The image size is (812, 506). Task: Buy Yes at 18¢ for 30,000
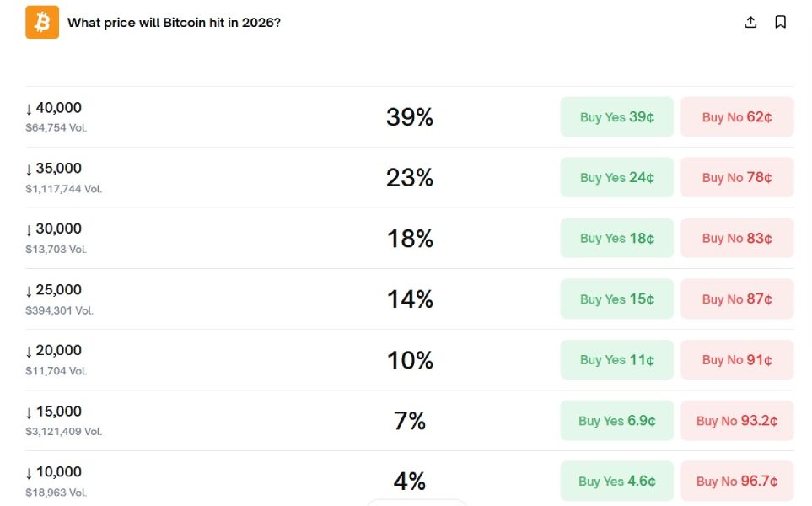pos(616,238)
